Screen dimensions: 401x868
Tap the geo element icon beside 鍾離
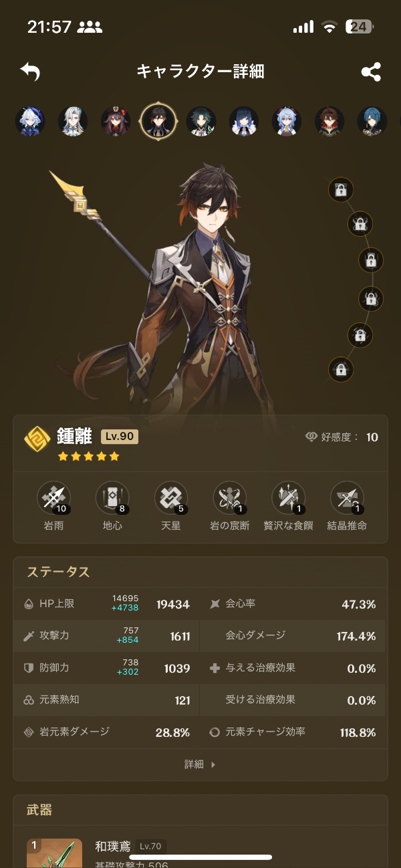tap(37, 439)
